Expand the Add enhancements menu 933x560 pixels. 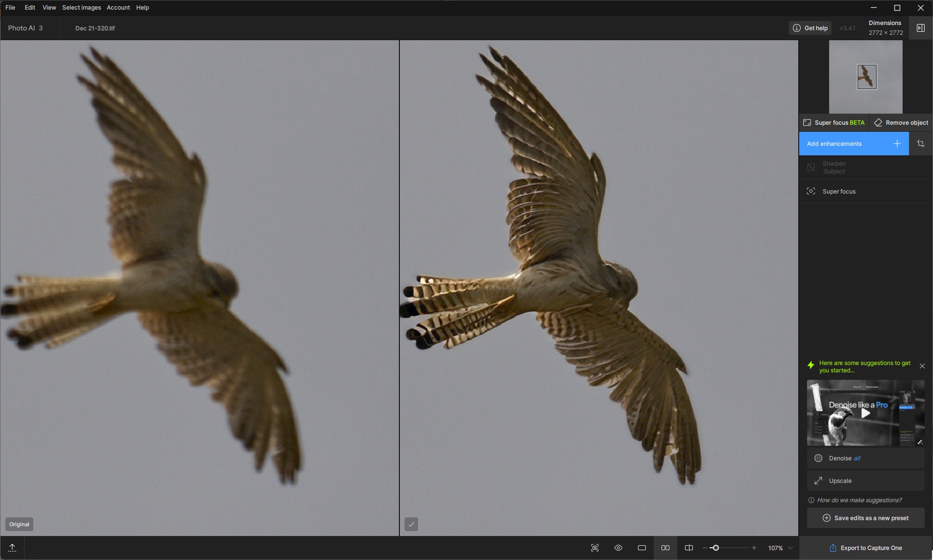(854, 144)
